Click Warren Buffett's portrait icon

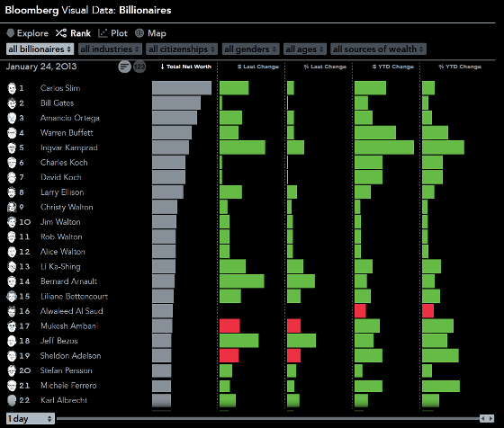coord(12,132)
